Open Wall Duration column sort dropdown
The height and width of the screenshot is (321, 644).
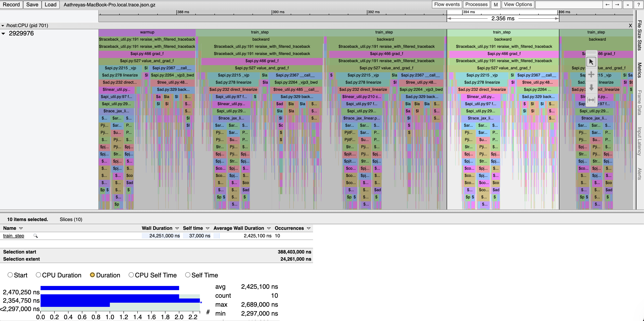[177, 228]
